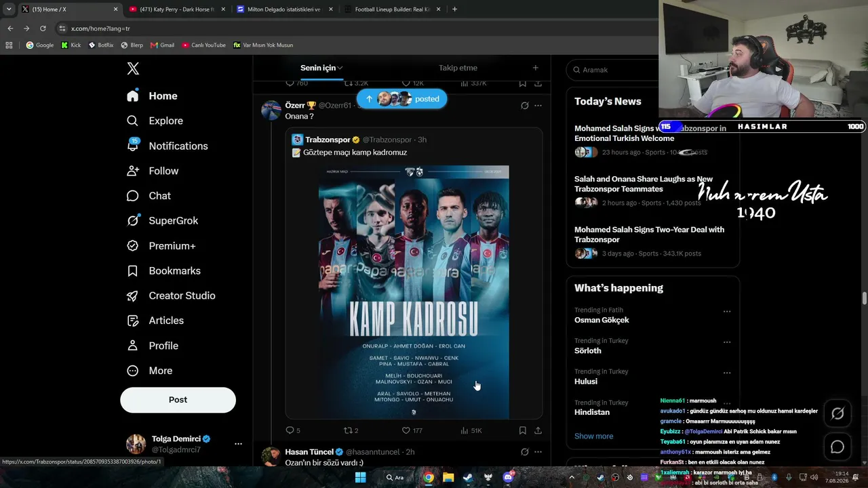Open the Gmail bookmark
The height and width of the screenshot is (488, 868).
tap(162, 45)
